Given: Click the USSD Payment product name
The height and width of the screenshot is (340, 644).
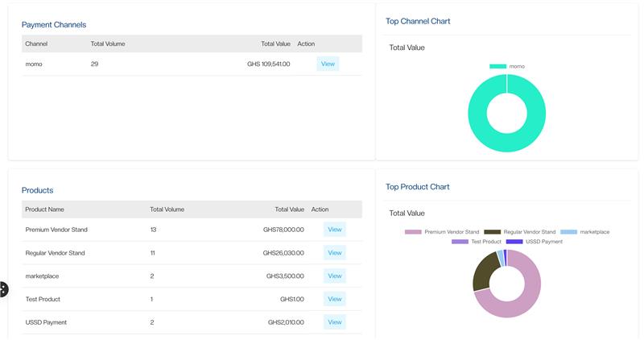Looking at the screenshot, I should pyautogui.click(x=46, y=322).
